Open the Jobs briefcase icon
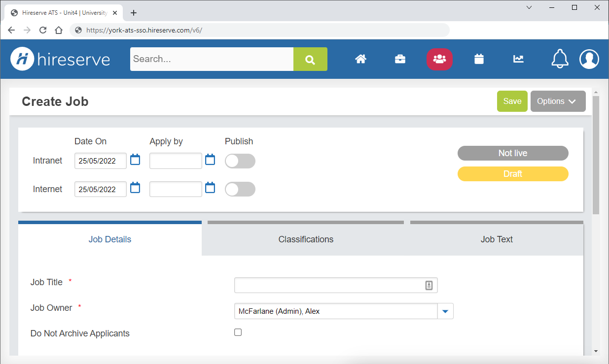This screenshot has width=609, height=364. (x=400, y=59)
